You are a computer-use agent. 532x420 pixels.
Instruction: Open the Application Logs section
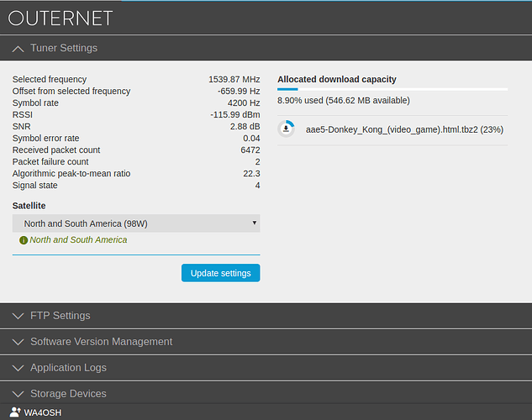68,367
